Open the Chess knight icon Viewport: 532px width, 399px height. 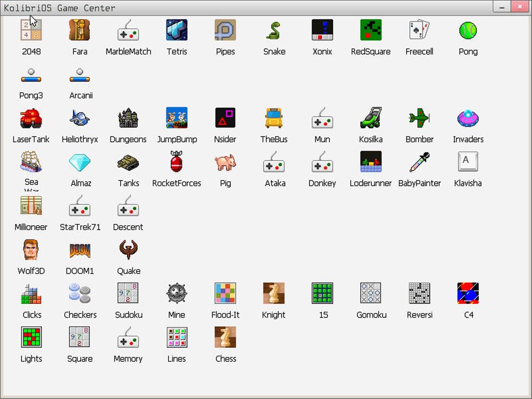click(225, 337)
